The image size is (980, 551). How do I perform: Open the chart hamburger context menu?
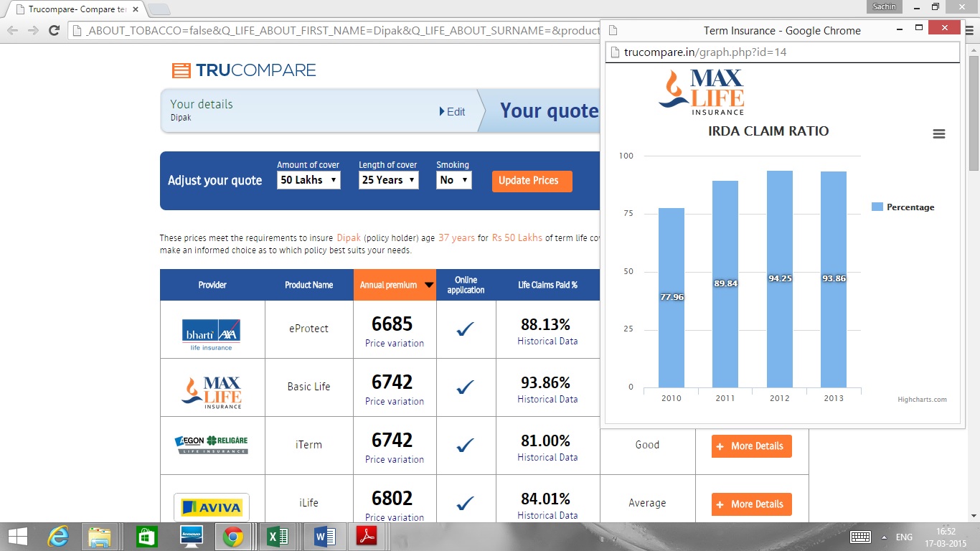click(x=938, y=134)
